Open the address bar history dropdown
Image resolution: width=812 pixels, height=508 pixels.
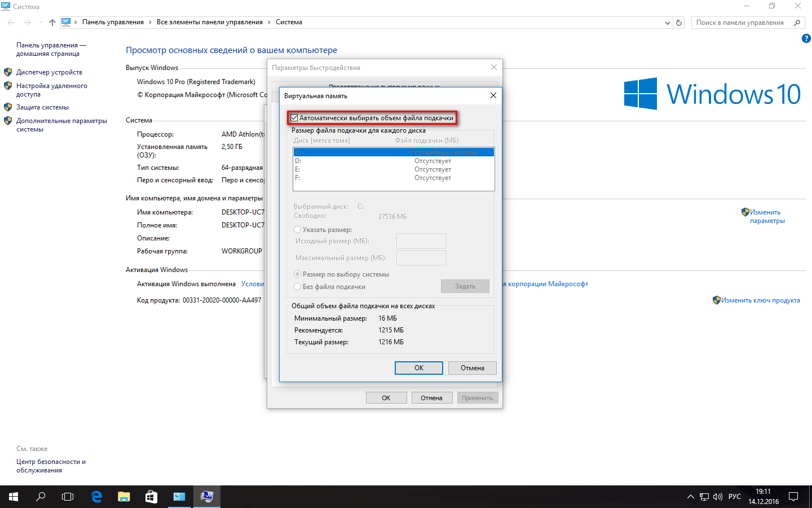(668, 23)
